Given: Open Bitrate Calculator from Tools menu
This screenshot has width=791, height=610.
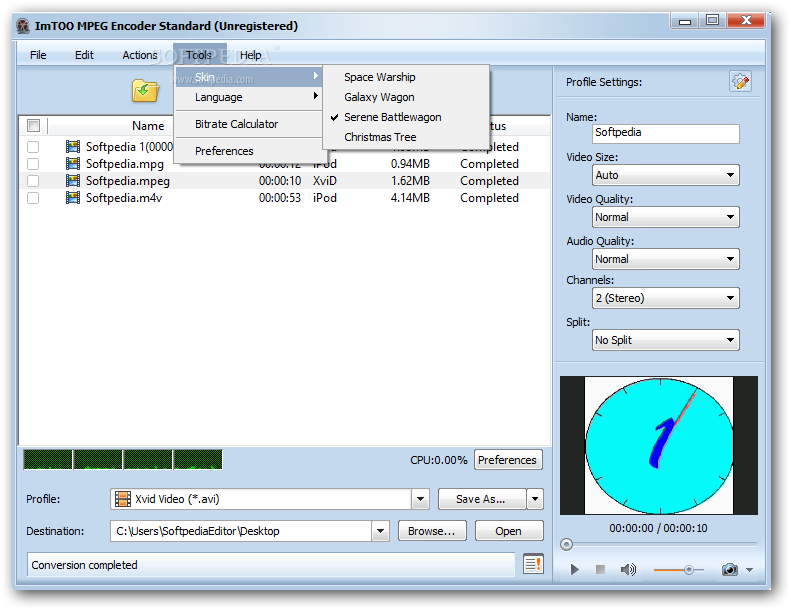Looking at the screenshot, I should coord(249,124).
